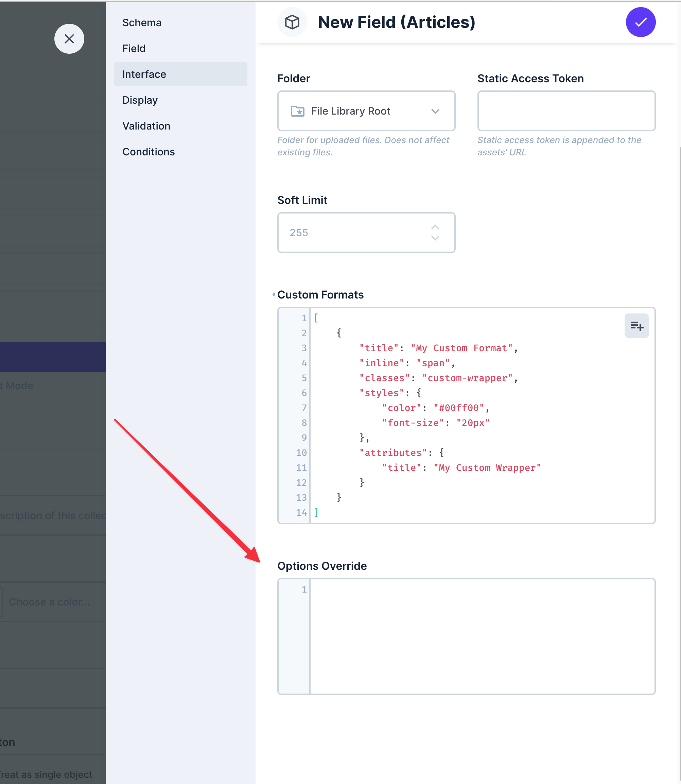
Task: Decrease the Soft Limit with the down arrow
Action: [x=435, y=238]
